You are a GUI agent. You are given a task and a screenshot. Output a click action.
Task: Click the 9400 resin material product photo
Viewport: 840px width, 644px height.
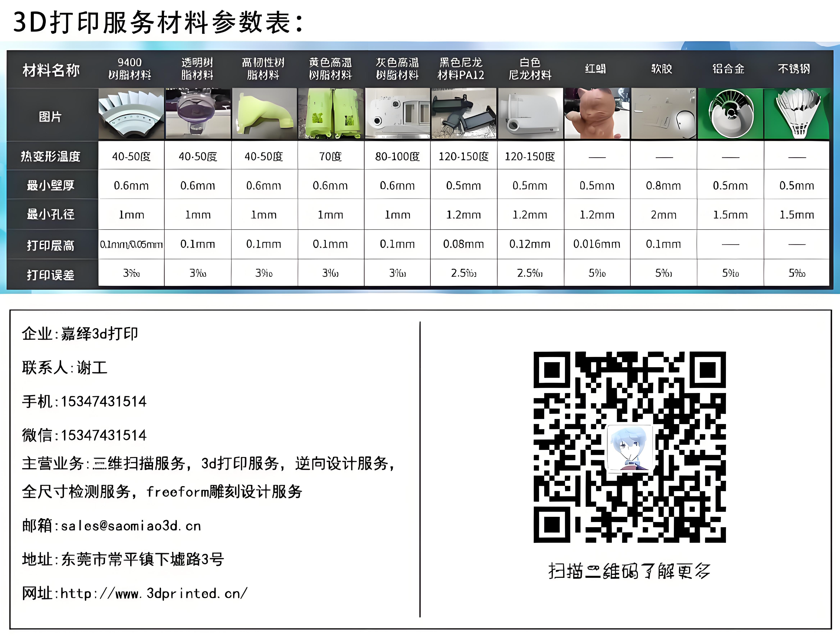(131, 113)
